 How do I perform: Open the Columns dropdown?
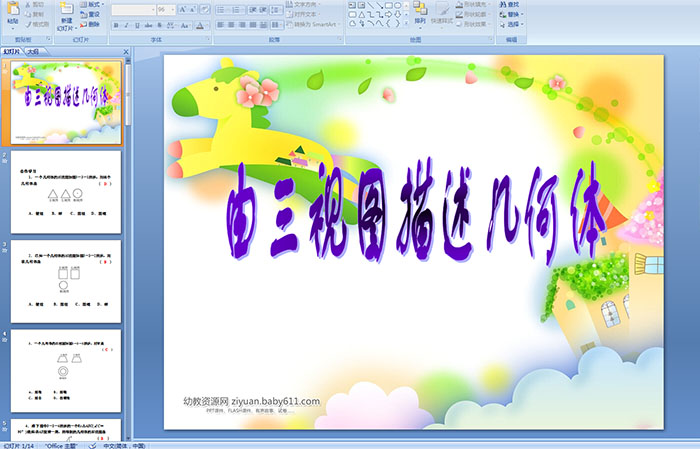(x=276, y=25)
